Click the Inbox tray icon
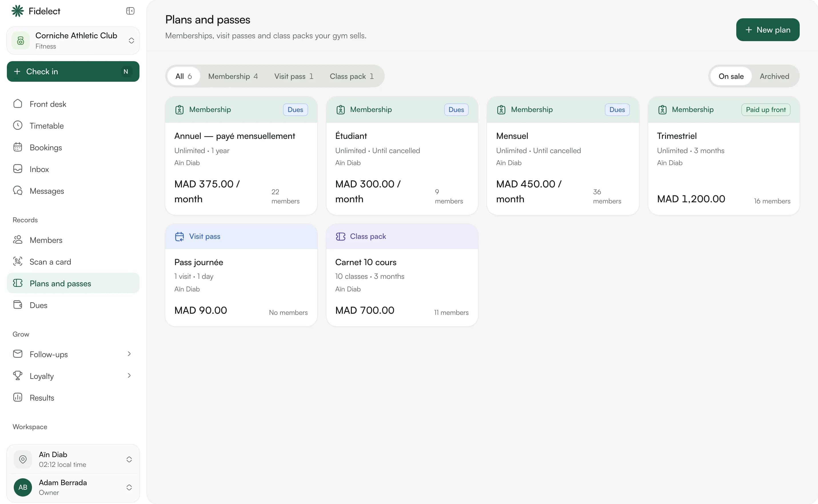 [18, 169]
